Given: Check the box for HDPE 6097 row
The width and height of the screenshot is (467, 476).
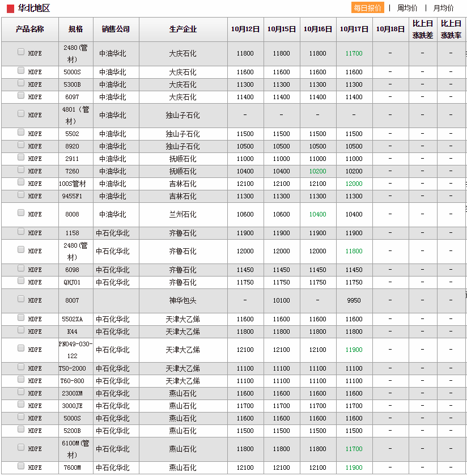Looking at the screenshot, I should 20,95.
